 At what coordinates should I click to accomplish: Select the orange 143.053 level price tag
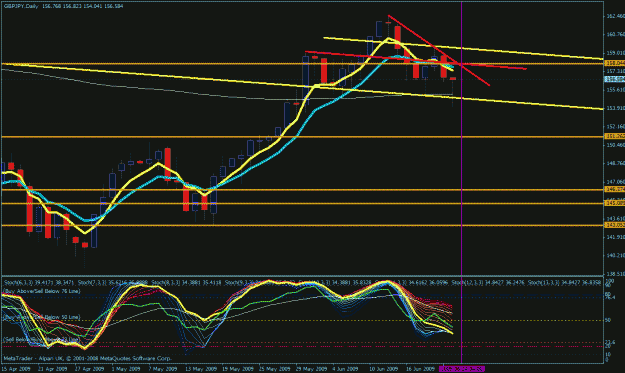(615, 225)
